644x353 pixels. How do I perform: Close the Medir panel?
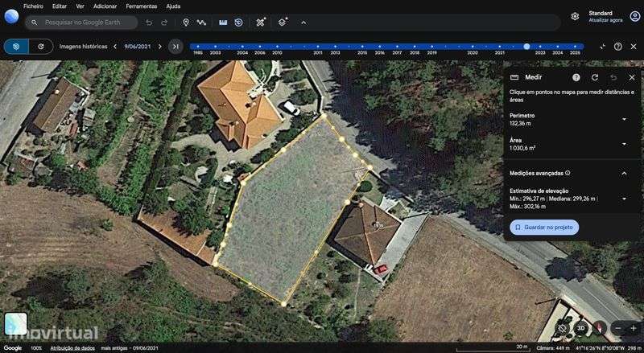[632, 77]
